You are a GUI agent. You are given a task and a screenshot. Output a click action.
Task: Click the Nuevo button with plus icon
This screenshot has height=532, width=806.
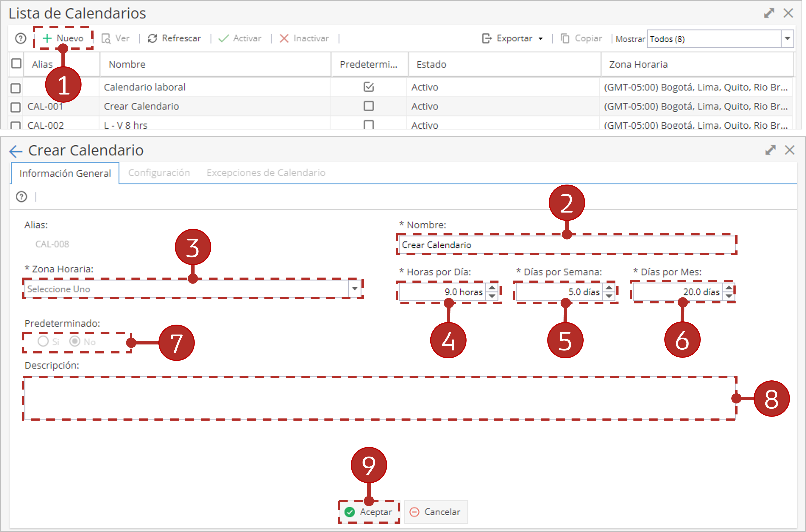pos(63,38)
